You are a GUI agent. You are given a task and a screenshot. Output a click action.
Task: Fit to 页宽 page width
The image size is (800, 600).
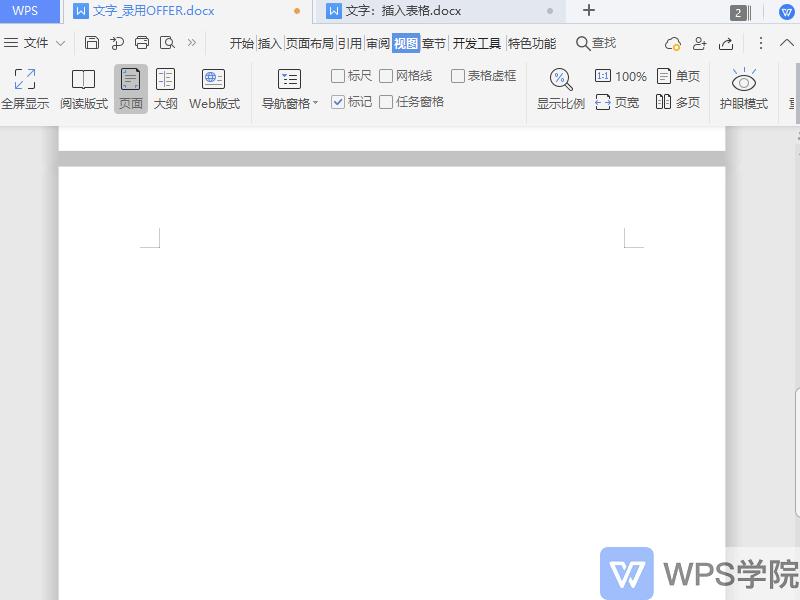pos(617,103)
